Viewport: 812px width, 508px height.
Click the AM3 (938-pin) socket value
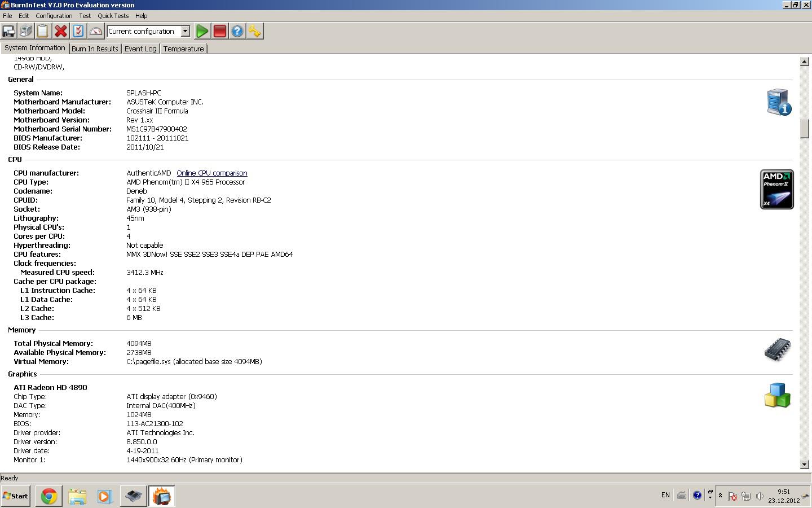[x=149, y=209]
